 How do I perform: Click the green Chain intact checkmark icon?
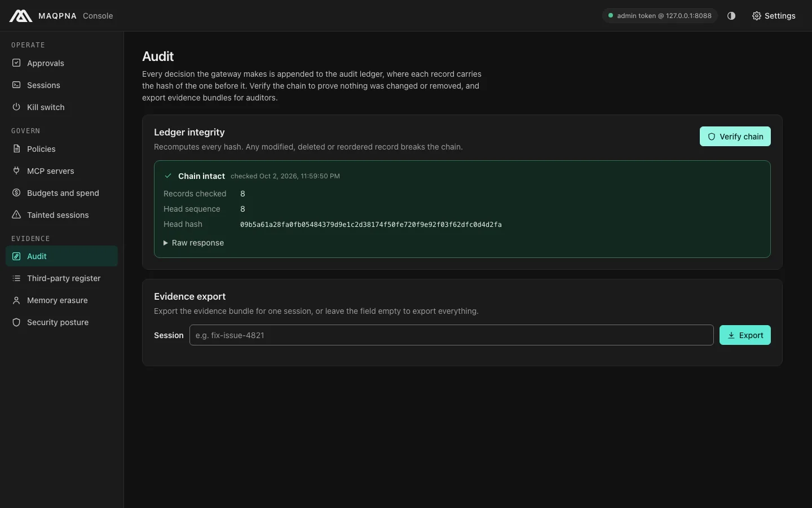pos(168,176)
